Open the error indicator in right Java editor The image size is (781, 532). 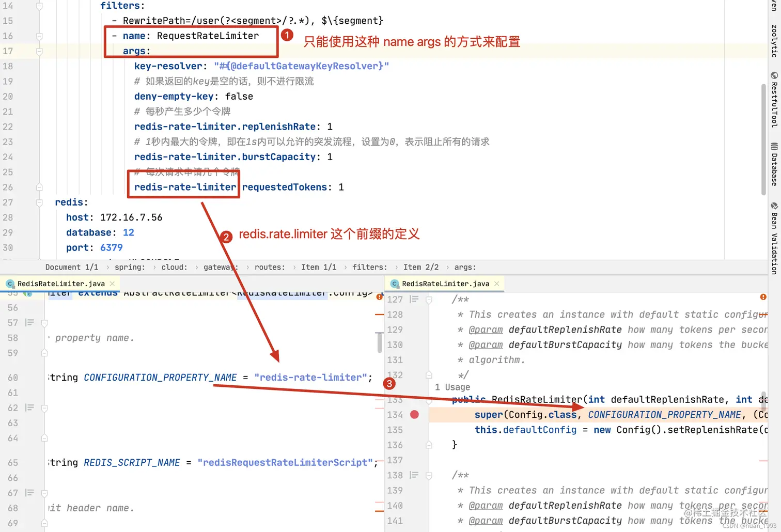point(763,297)
